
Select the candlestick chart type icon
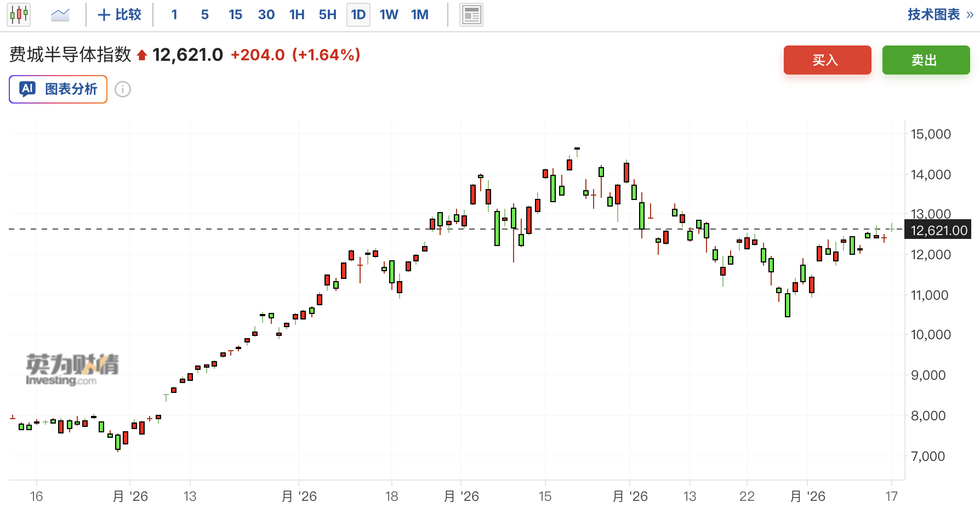19,15
